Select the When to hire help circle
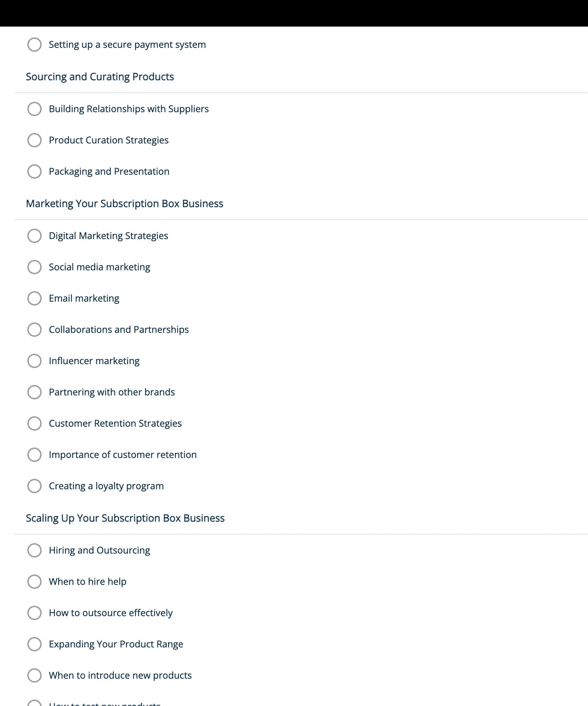588x706 pixels. (34, 582)
